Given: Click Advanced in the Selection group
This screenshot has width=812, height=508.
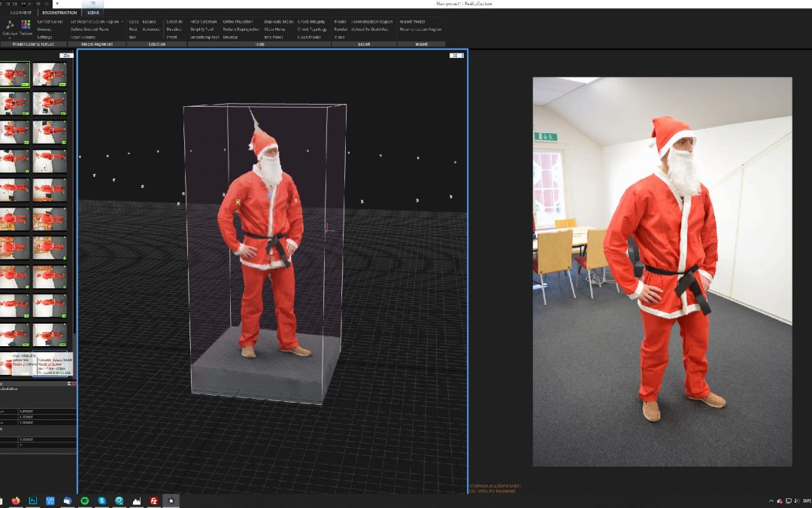Looking at the screenshot, I should pos(151,29).
